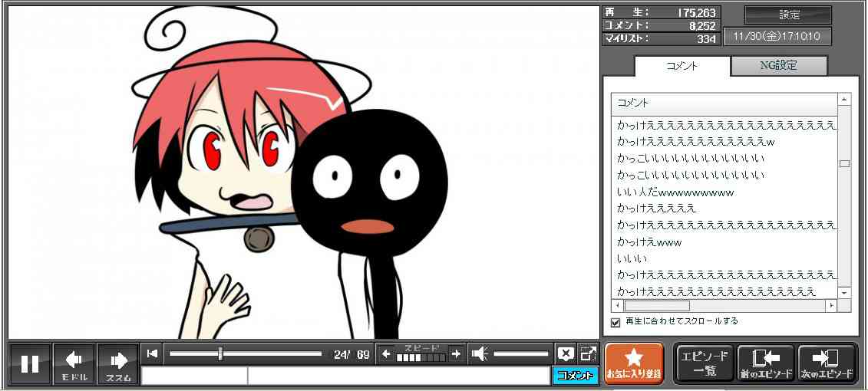Click the ススム forward arrow button
This screenshot has height=391, width=868.
(x=117, y=363)
